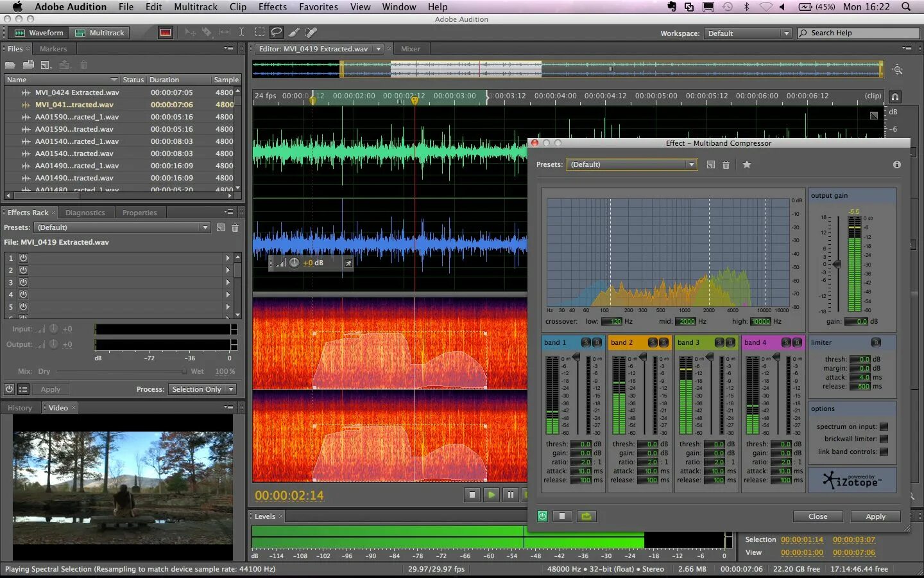
Task: Toggle loop playback in compressor window
Action: point(586,516)
